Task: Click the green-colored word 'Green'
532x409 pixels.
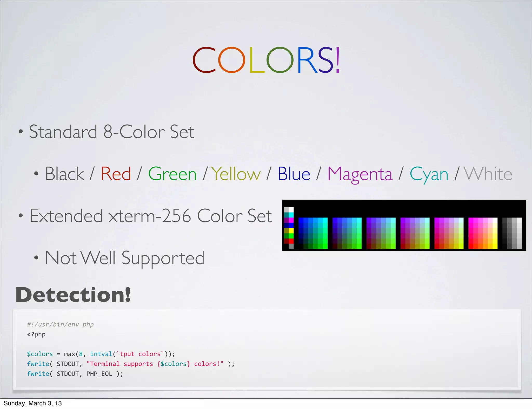Action: point(172,174)
